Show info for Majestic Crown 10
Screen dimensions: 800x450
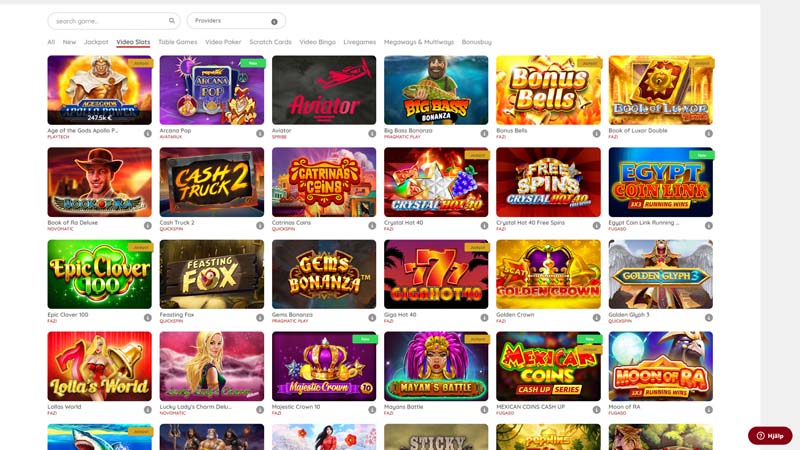coord(372,409)
